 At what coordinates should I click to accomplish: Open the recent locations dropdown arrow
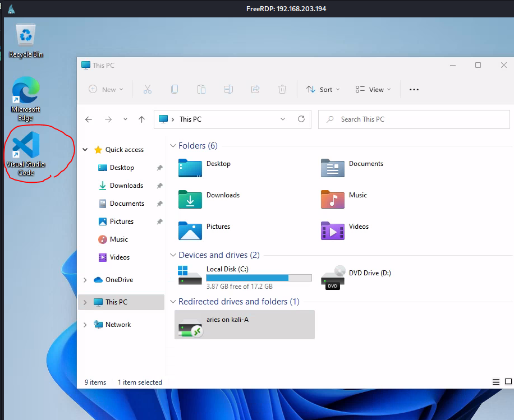tap(125, 119)
